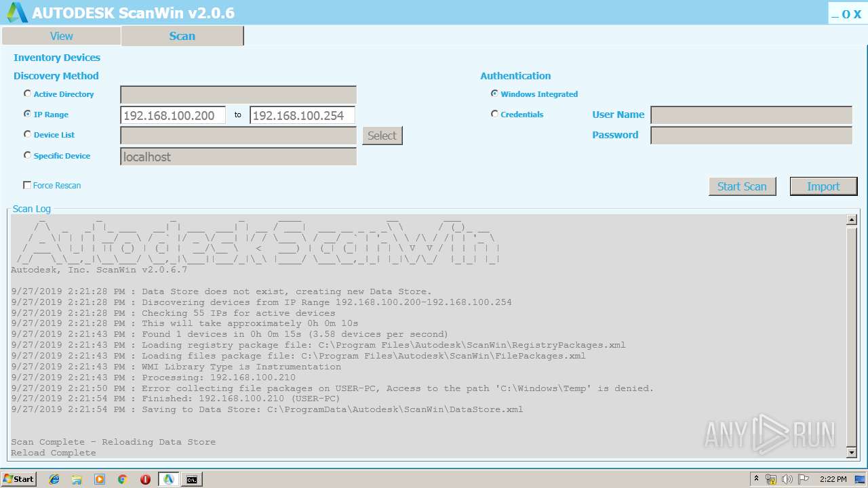Click the Device List path field

click(x=238, y=136)
